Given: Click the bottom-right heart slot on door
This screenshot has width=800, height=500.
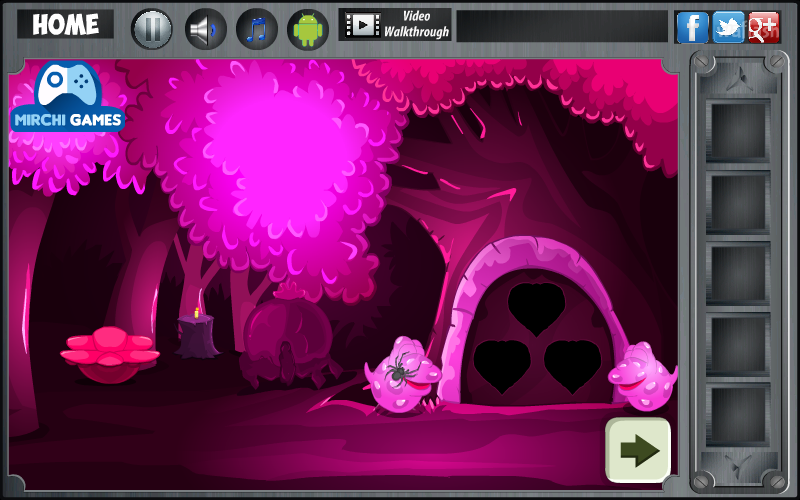Looking at the screenshot, I should [x=572, y=366].
